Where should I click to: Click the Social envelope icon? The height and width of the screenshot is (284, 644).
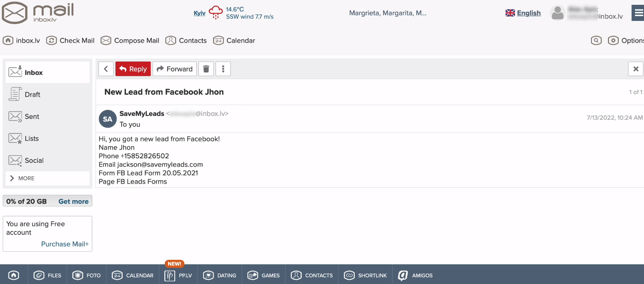pos(16,160)
